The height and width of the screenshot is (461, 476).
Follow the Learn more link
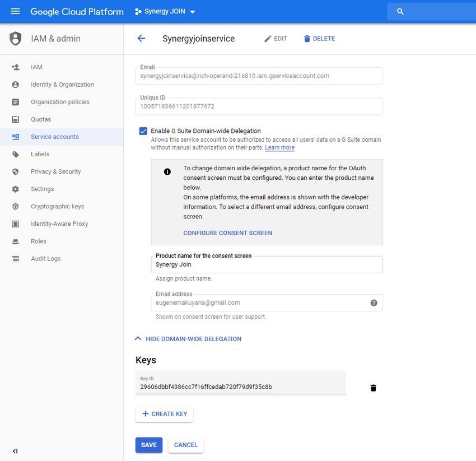coord(279,147)
